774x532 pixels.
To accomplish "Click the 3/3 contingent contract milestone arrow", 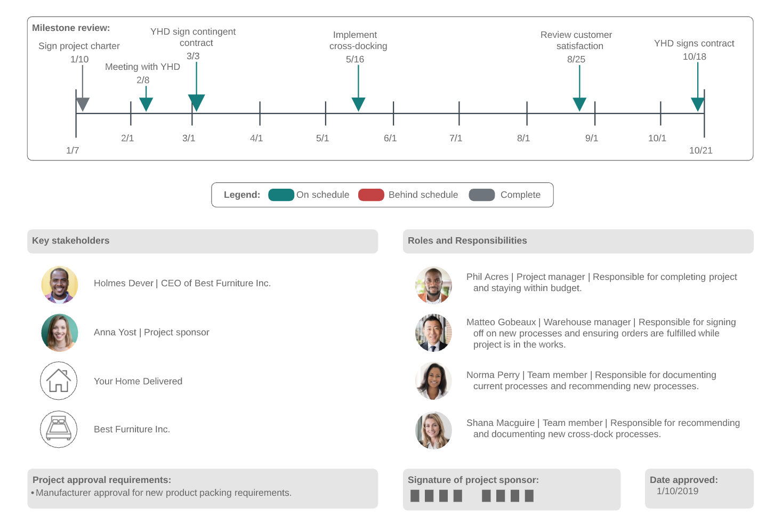I will tap(196, 102).
